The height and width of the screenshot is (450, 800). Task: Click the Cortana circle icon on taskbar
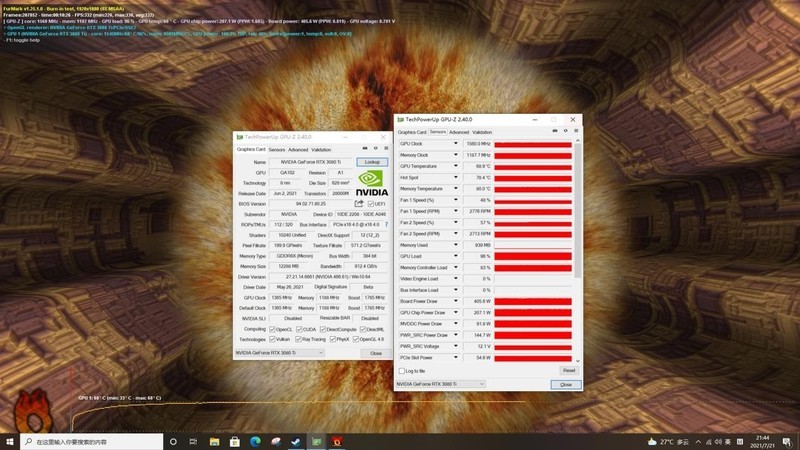tap(173, 441)
